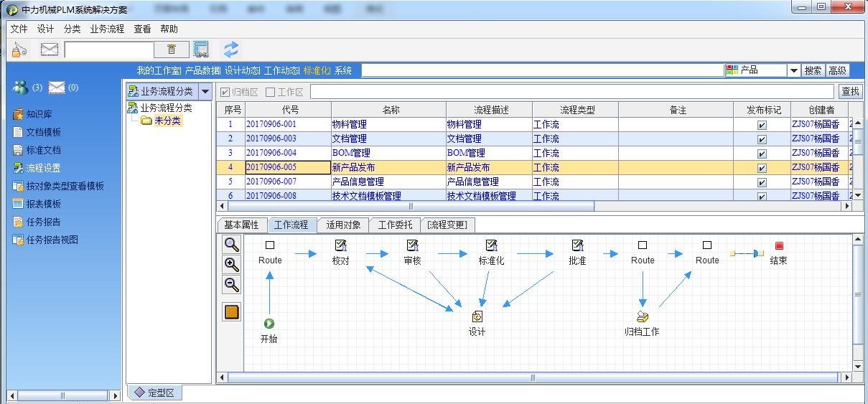The height and width of the screenshot is (404, 868).
Task: Click the zoom out icon in workflow panel
Action: pyautogui.click(x=232, y=285)
